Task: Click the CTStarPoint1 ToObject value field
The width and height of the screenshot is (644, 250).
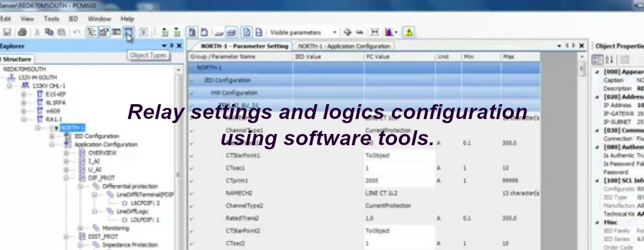Action: [399, 155]
